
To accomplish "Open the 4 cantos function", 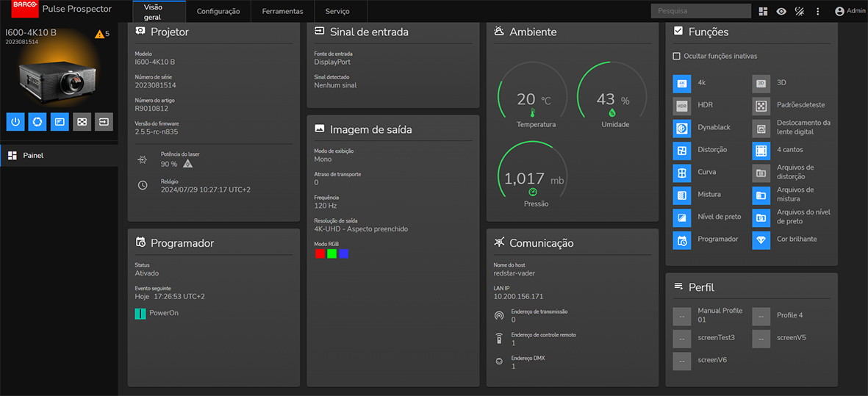I will point(761,150).
